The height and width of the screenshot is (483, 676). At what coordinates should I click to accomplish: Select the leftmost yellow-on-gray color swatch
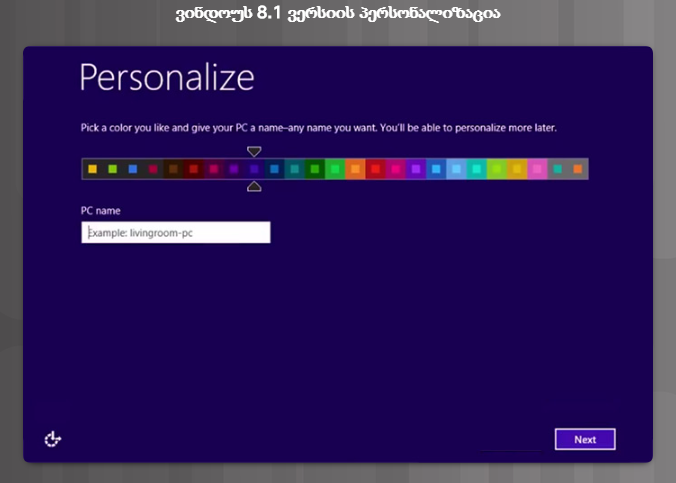pos(92,169)
